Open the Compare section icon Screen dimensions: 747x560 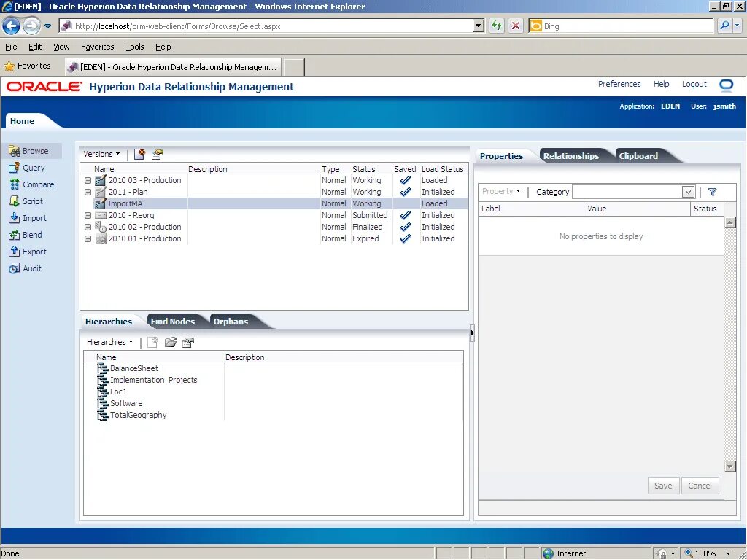pos(15,184)
